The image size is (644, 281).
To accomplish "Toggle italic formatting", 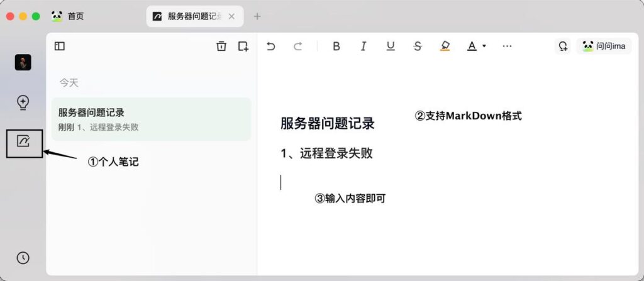I will (x=363, y=46).
